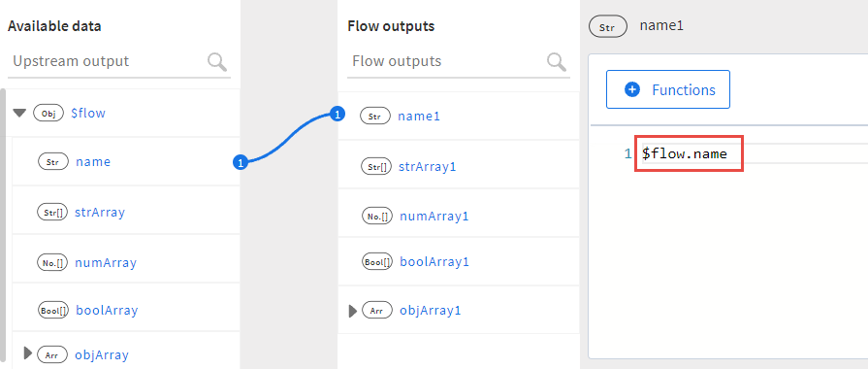Click the search icon in Available data
Viewport: 868px width, 369px height.
tap(217, 62)
